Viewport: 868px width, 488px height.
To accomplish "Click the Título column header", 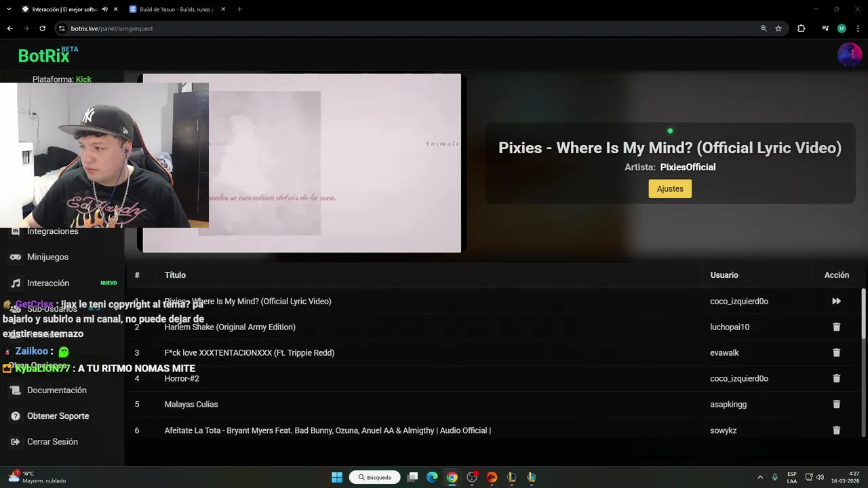I will tap(175, 275).
